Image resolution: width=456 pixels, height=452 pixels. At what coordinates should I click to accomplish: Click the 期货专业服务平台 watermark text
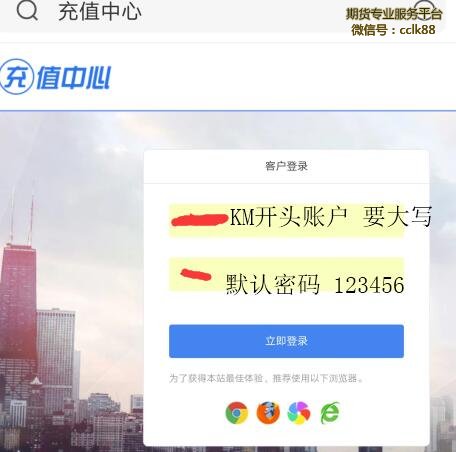coord(394,14)
